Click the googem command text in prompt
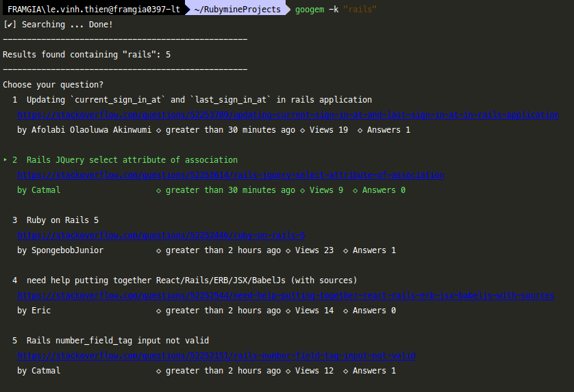 pos(310,9)
